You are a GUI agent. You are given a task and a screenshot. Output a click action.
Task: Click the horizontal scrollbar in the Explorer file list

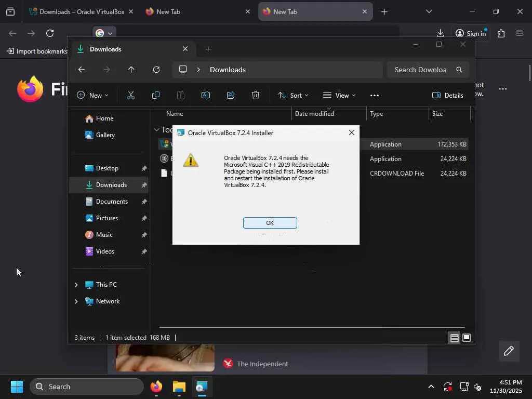pos(312,327)
